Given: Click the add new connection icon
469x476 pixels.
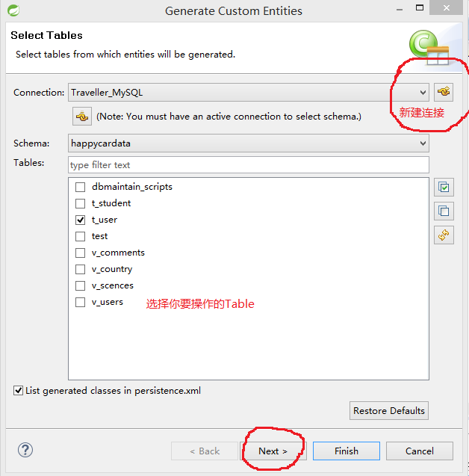Looking at the screenshot, I should click(444, 92).
